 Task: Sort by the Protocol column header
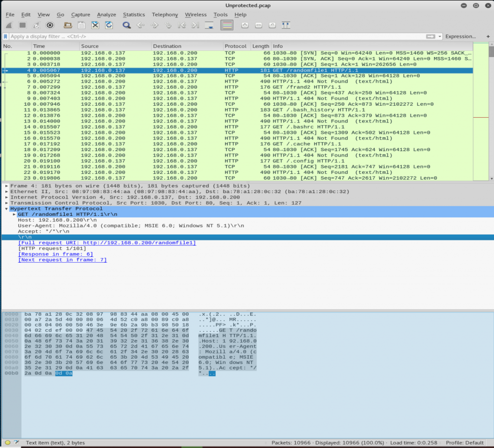(x=236, y=46)
